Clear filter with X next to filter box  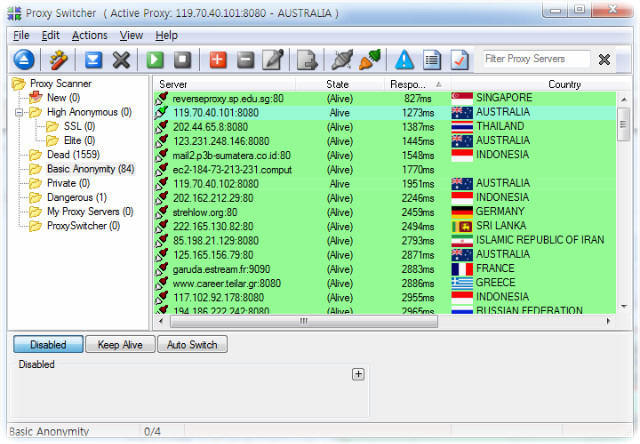click(604, 60)
